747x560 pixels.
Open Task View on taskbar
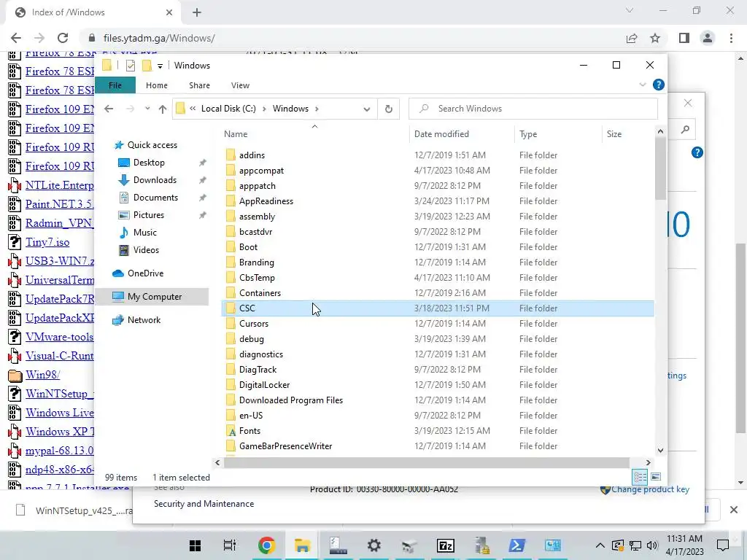pyautogui.click(x=230, y=545)
